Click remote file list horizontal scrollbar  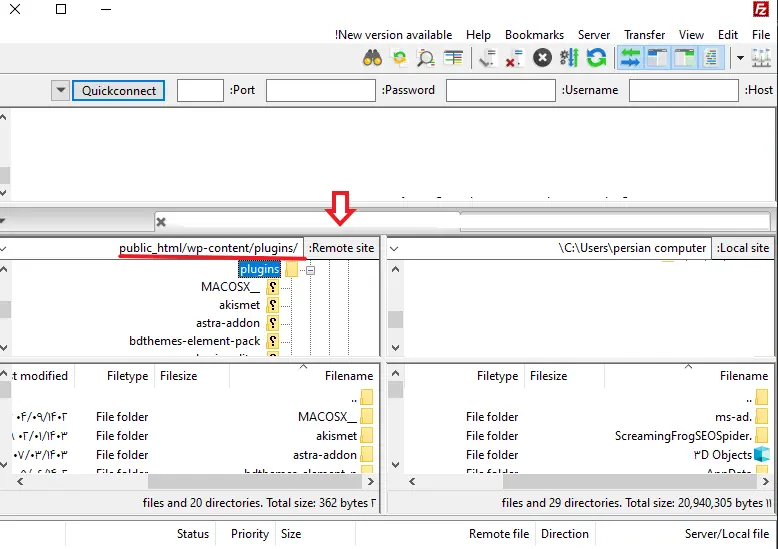pos(255,481)
